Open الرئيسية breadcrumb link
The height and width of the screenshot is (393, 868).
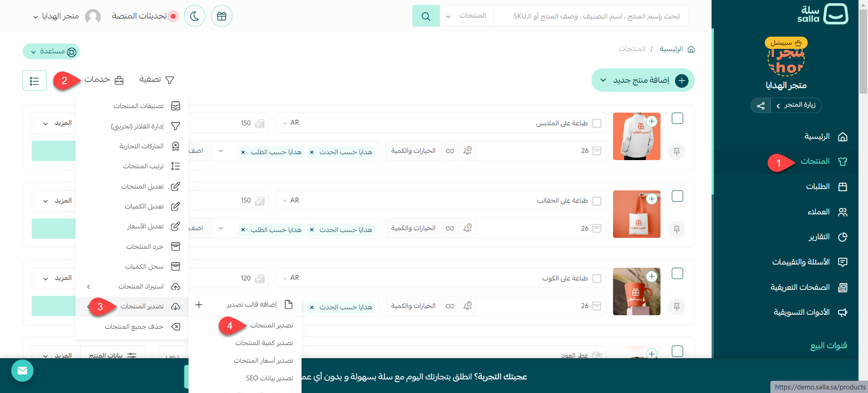[x=671, y=49]
